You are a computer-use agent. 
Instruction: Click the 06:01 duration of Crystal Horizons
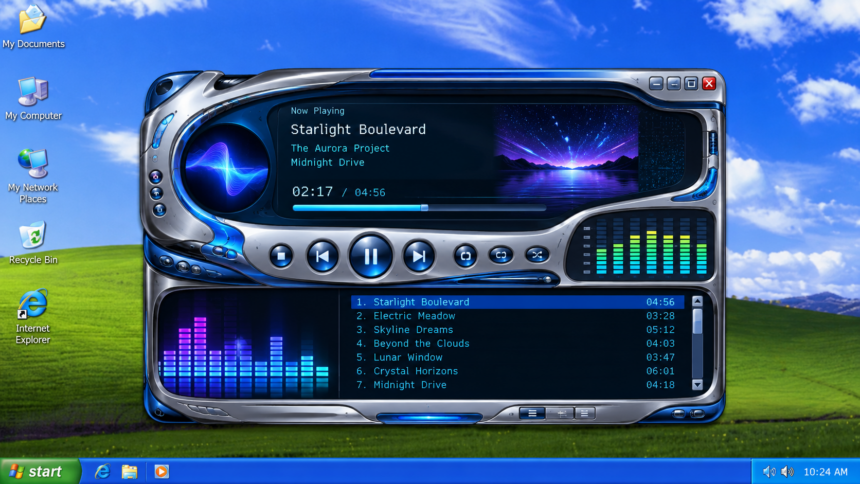(660, 371)
